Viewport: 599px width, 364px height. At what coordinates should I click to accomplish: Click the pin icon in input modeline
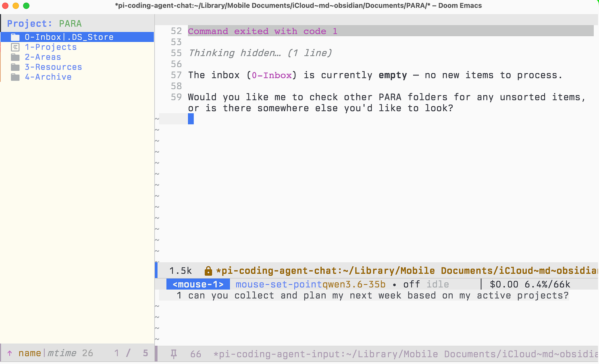[x=174, y=354]
